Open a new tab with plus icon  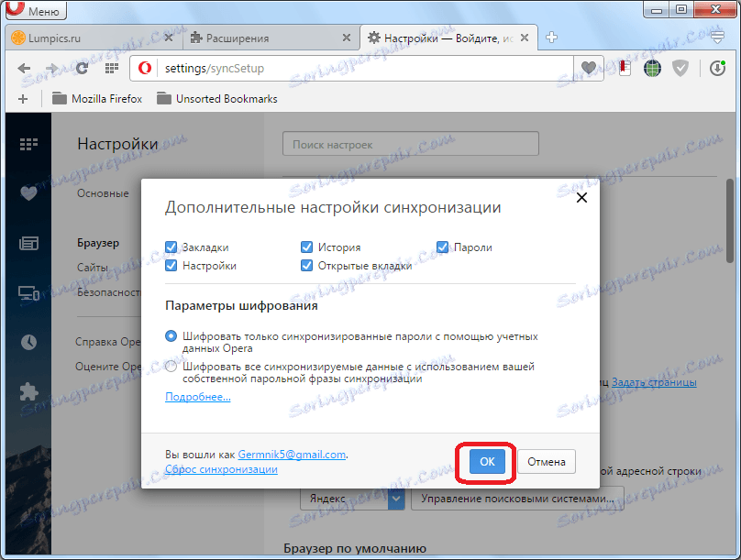551,38
